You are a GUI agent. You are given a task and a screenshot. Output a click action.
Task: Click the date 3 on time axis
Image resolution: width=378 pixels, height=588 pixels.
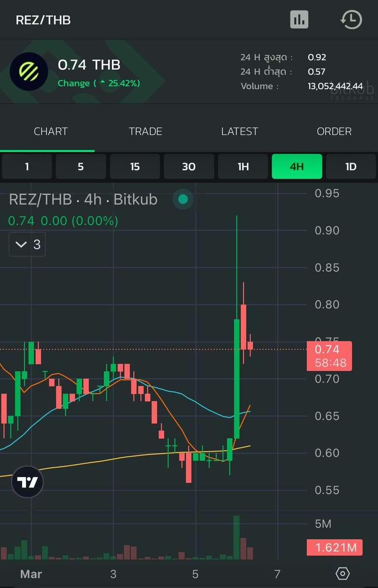click(113, 573)
